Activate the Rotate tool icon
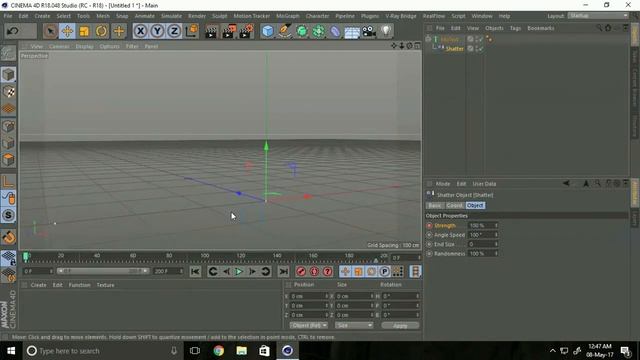The height and width of the screenshot is (360, 640). 101,31
